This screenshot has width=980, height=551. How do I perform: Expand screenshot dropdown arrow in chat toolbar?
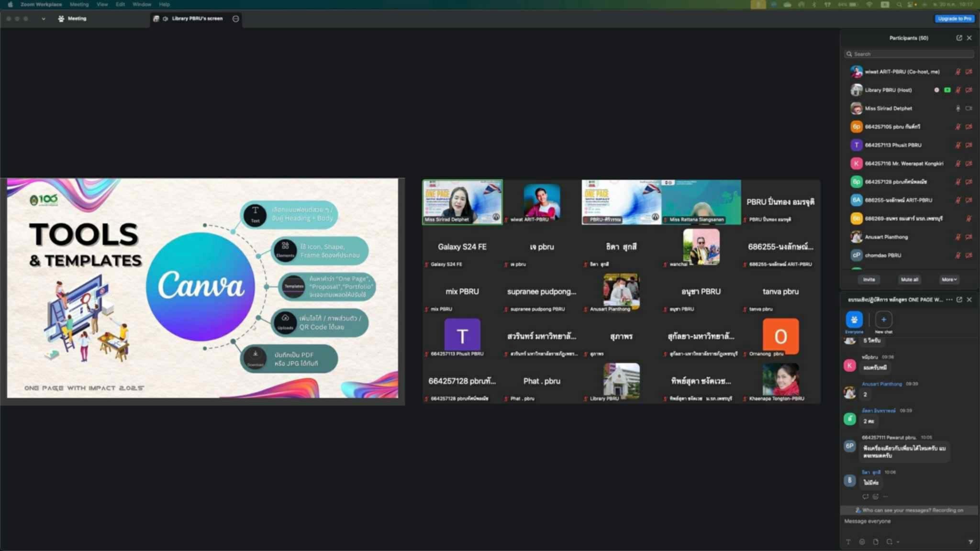pyautogui.click(x=898, y=542)
